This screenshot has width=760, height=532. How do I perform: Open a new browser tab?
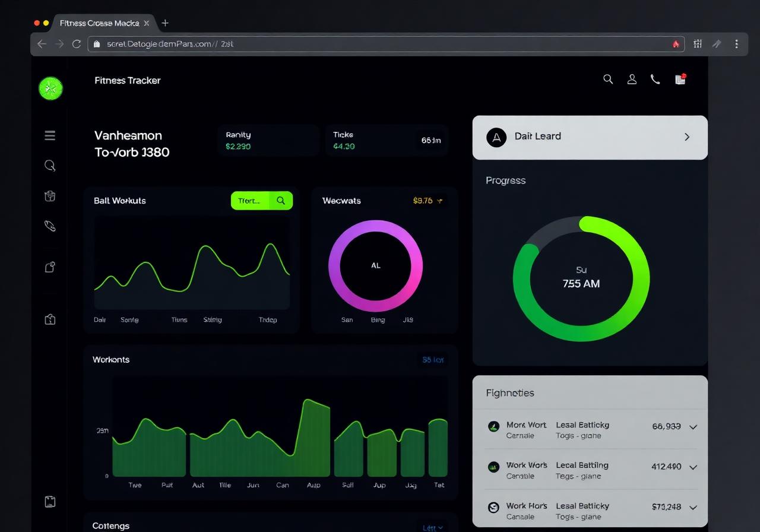(165, 23)
